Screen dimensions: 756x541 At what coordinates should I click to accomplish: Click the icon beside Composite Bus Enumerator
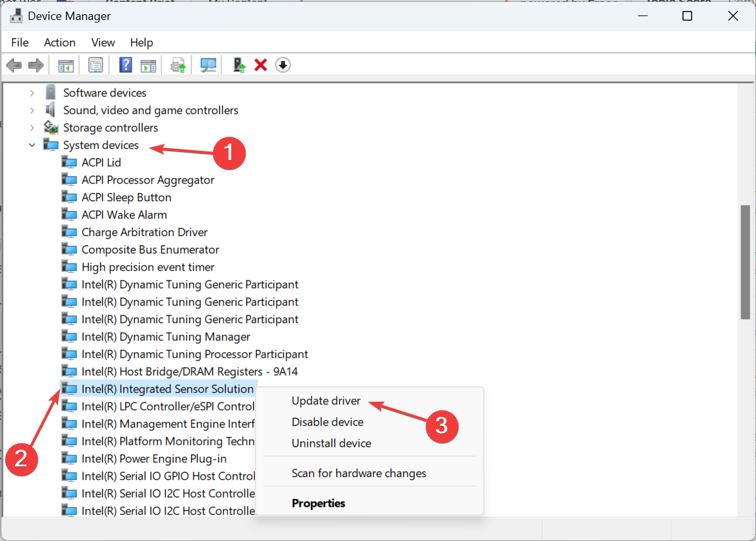click(69, 250)
